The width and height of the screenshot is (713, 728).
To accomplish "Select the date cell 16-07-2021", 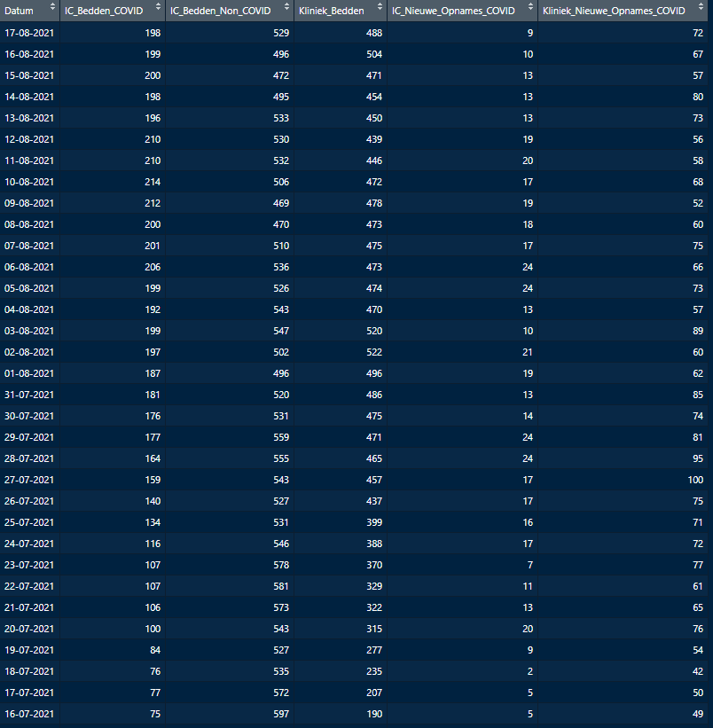I will point(29,714).
